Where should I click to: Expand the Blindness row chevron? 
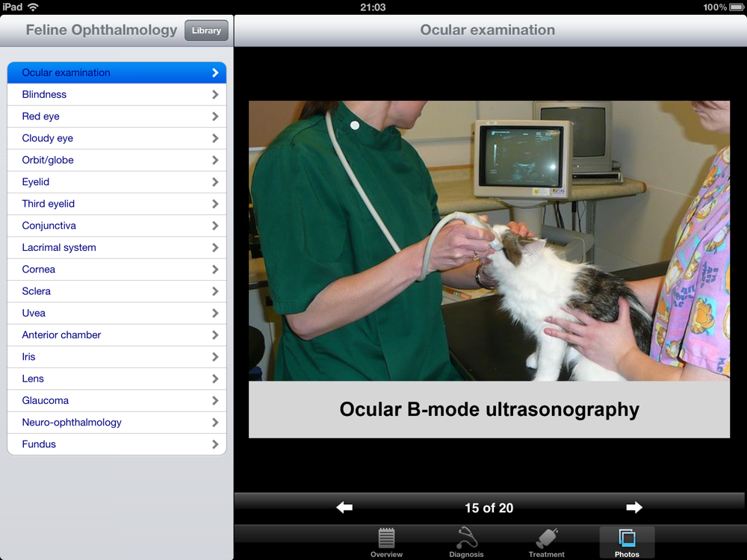point(215,94)
